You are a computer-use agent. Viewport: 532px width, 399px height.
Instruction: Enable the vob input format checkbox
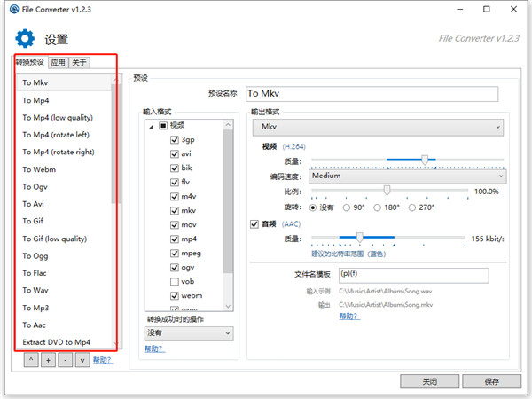[175, 282]
